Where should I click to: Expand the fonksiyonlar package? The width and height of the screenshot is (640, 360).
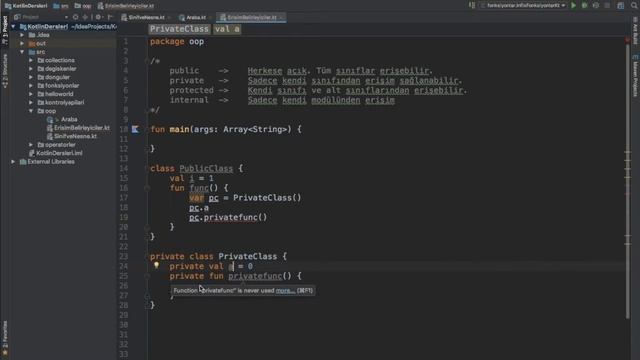pyautogui.click(x=31, y=86)
